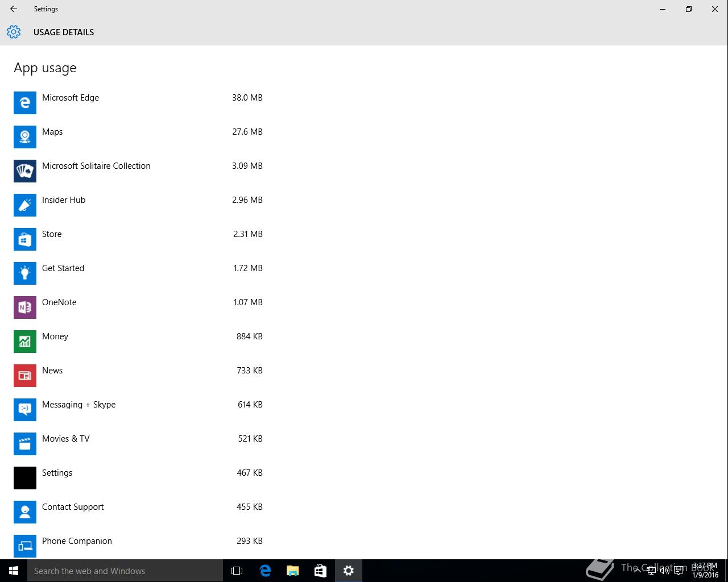Click the Contact Support headset icon
This screenshot has height=582, width=728.
point(25,512)
